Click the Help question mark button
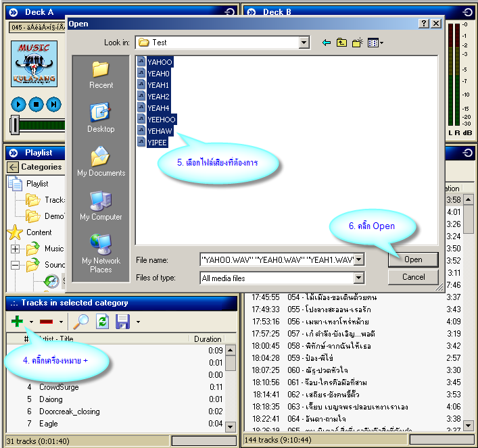Screen dimensions: 478x448 (x=424, y=24)
